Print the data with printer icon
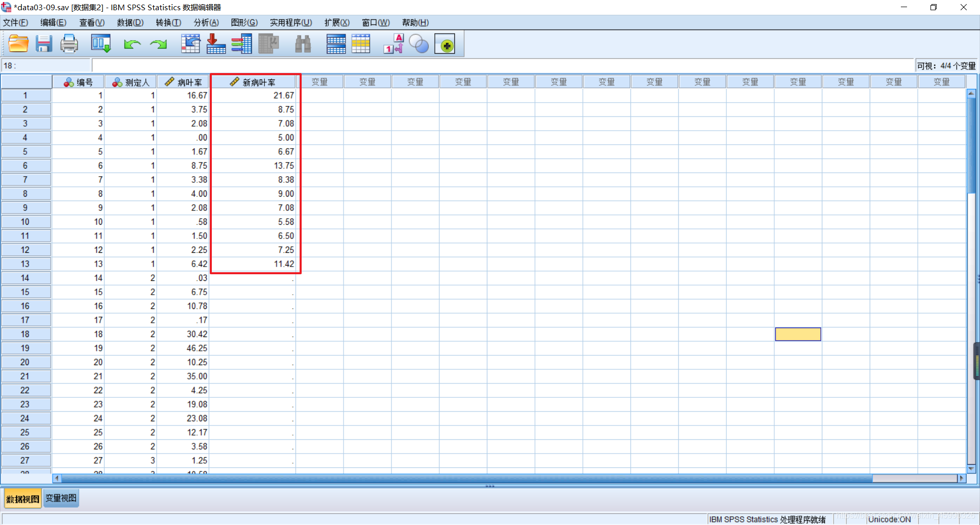 pos(69,44)
